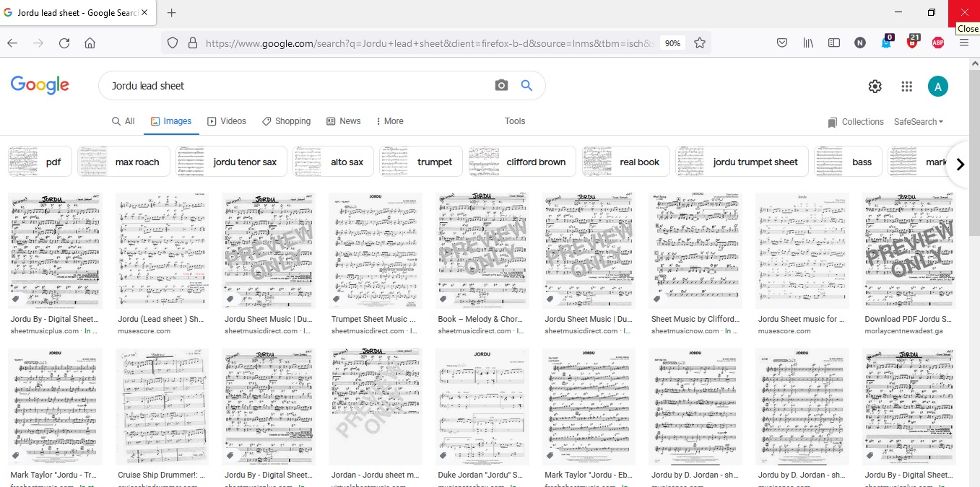Screen dimensions: 980x487
Task: Open a new browser tab
Action: 172,13
